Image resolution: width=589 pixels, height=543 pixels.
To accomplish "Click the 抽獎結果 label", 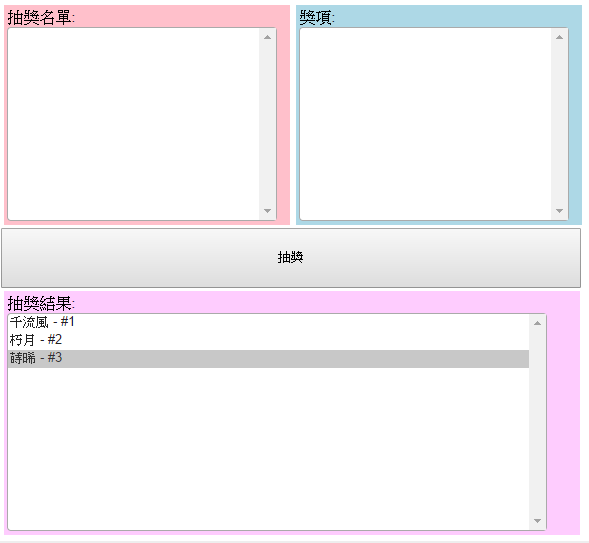I will click(x=41, y=303).
